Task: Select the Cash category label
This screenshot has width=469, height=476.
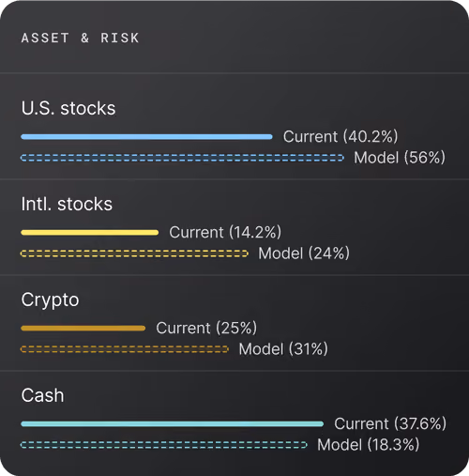Action: pyautogui.click(x=42, y=395)
